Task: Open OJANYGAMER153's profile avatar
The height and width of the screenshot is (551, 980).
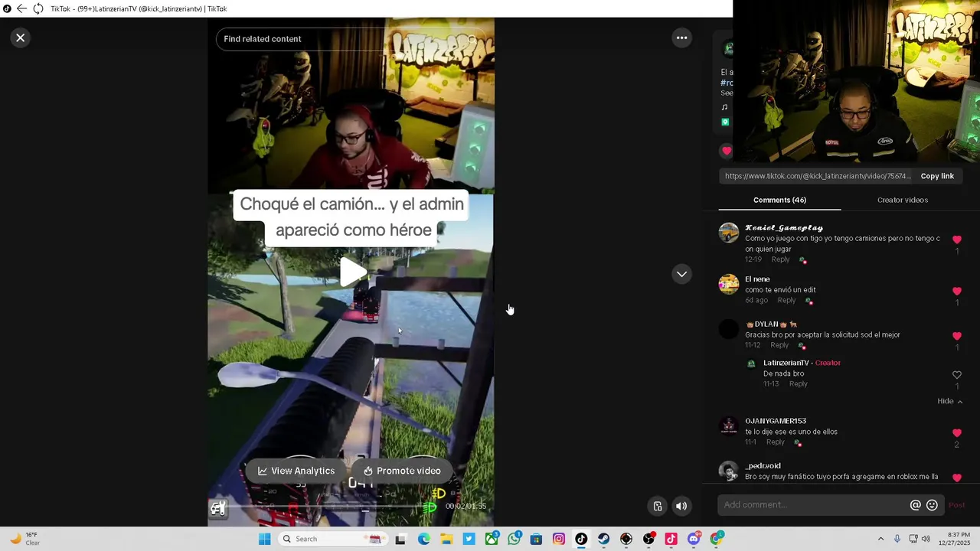Action: coord(729,425)
